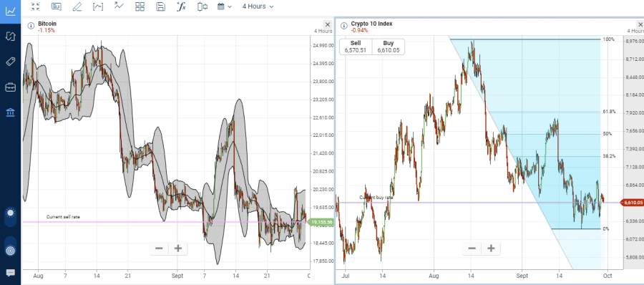Toggle the target circles switch in sidebar
The width and height of the screenshot is (644, 285).
[x=10, y=246]
